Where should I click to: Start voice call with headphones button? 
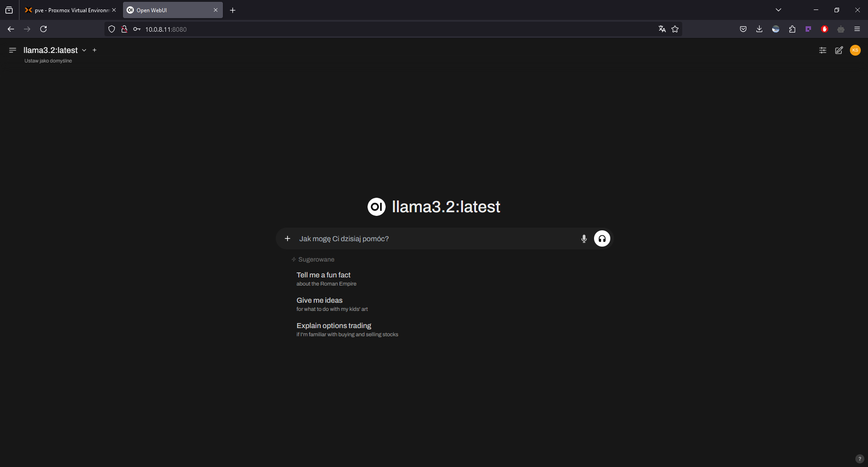602,238
